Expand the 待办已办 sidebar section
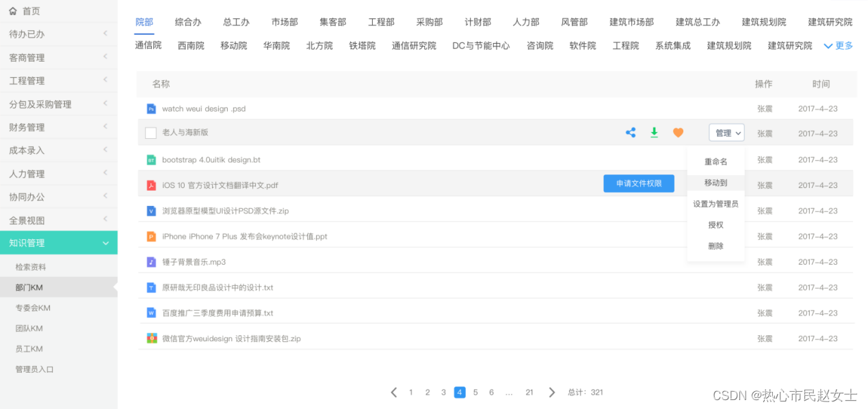868x409 pixels. coord(59,34)
